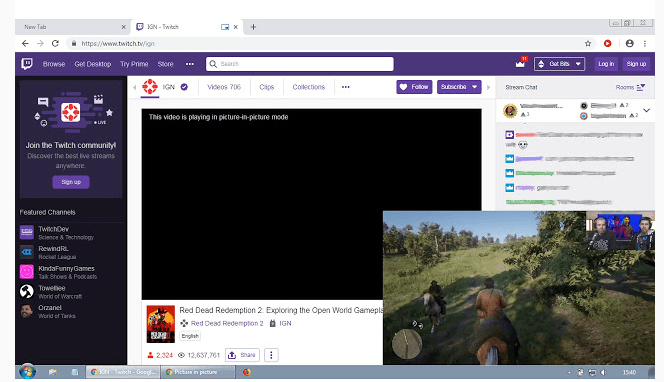
Task: Open the Store navigation item
Action: tap(165, 64)
